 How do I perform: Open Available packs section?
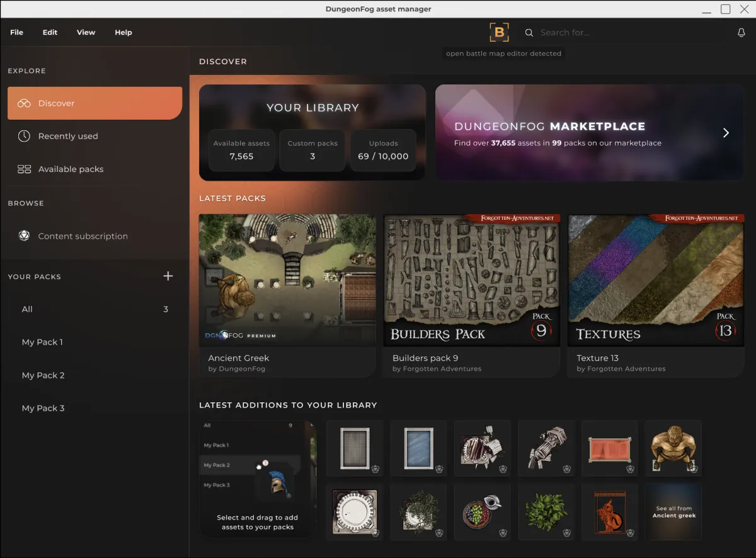pyautogui.click(x=94, y=169)
